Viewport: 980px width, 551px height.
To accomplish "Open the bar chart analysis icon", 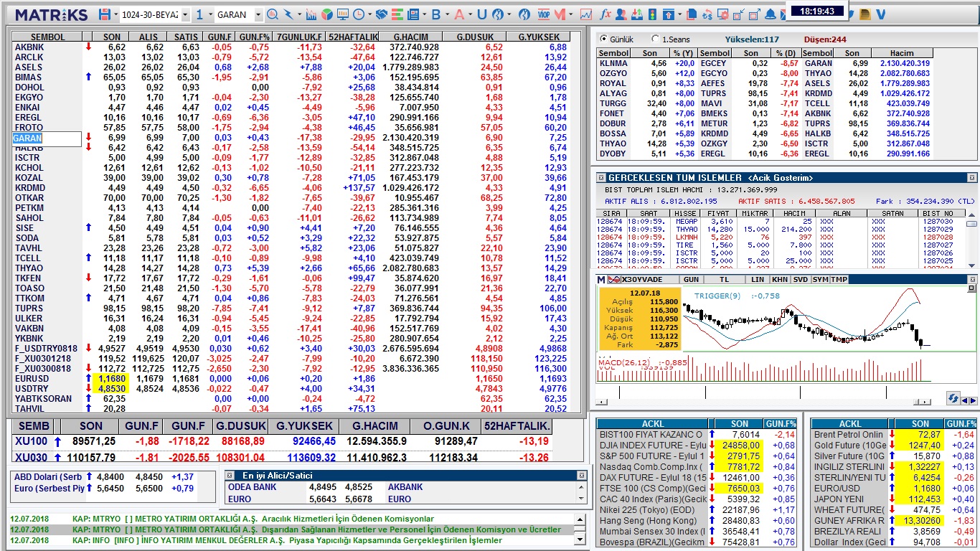I will (311, 14).
